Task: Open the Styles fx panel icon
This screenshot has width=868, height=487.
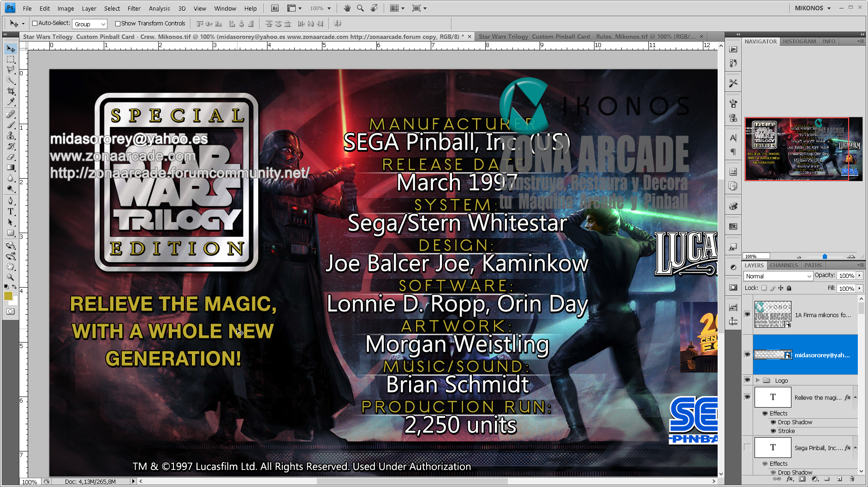Action: click(733, 247)
